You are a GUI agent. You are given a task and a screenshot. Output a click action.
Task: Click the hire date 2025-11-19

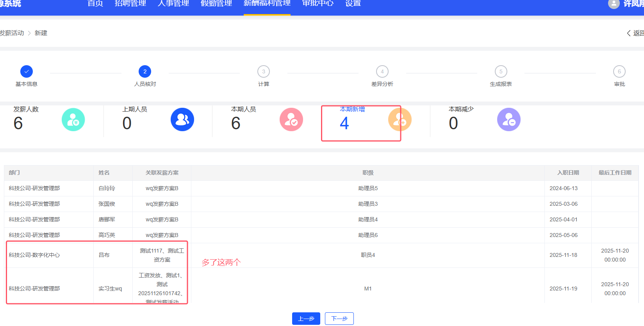[564, 289]
